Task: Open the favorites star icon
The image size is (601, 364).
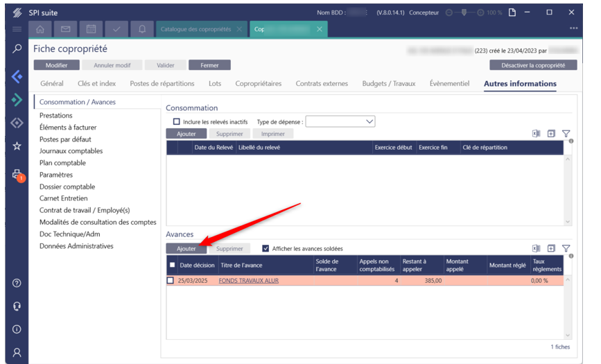Action: pyautogui.click(x=17, y=146)
